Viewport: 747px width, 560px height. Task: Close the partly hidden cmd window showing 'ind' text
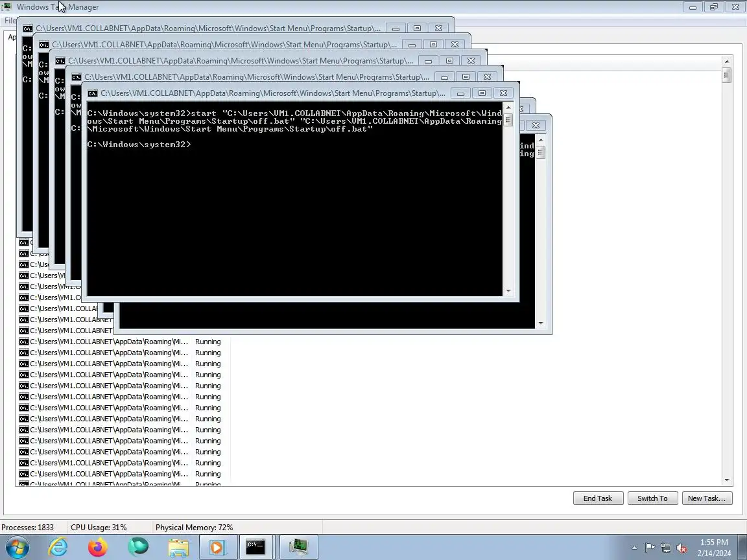tap(536, 126)
